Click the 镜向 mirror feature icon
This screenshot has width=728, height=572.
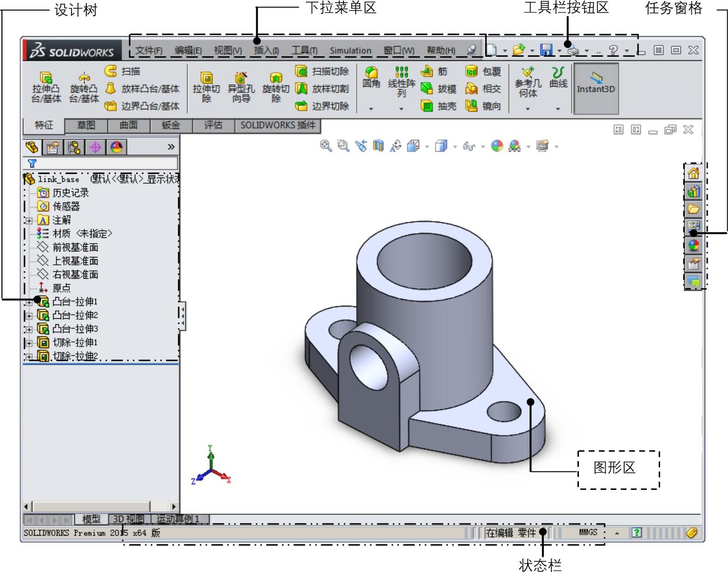tap(471, 106)
